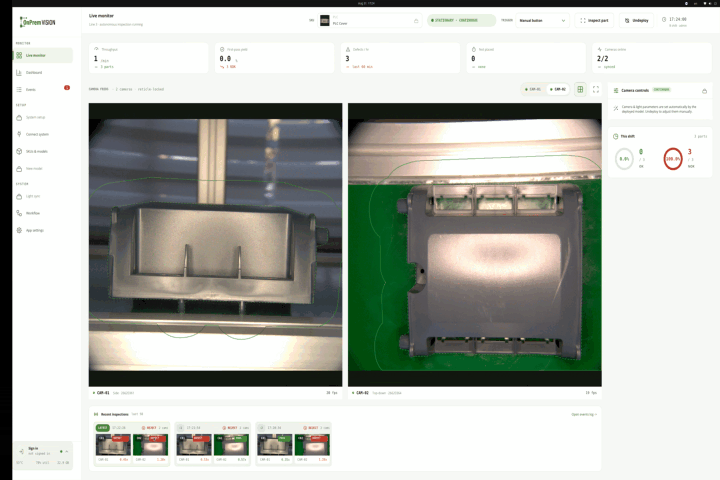This screenshot has width=720, height=480.
Task: Expand the Sign in panel chevron
Action: click(x=67, y=452)
